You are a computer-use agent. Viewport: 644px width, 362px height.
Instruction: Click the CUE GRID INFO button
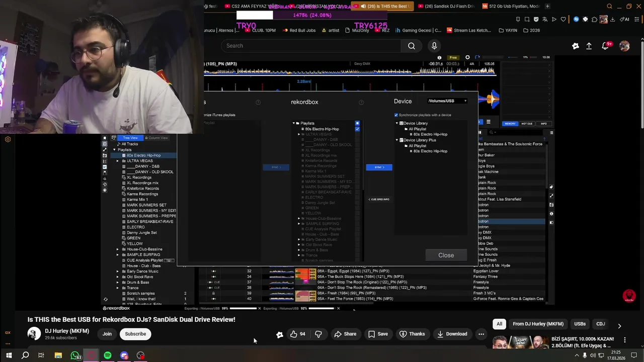pos(379,200)
